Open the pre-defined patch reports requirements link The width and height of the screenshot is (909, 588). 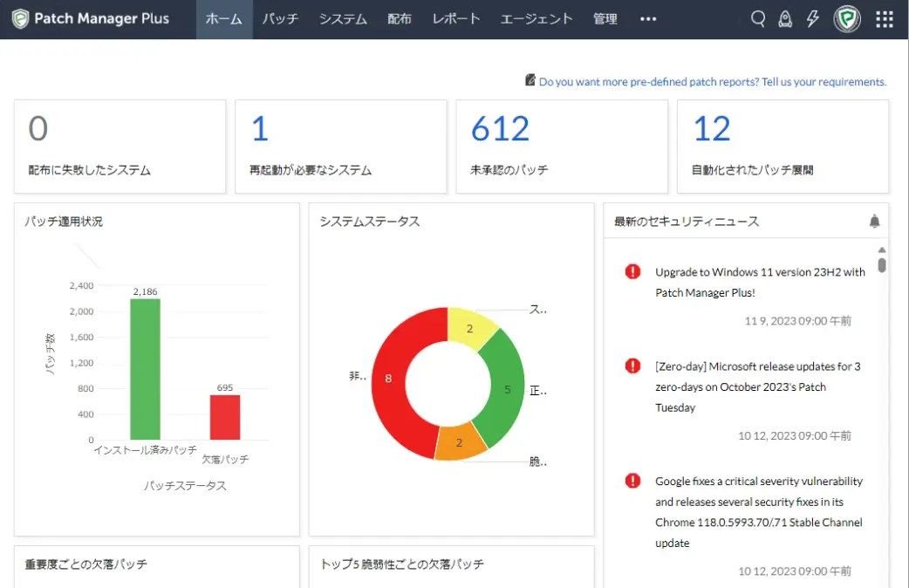[x=713, y=82]
